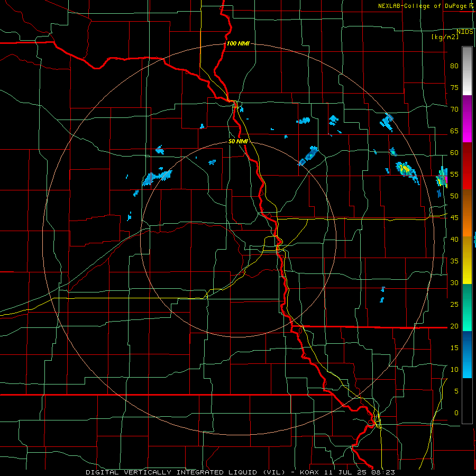Click the [kg/m2] units label
This screenshot has height=476, width=476.
[445, 37]
